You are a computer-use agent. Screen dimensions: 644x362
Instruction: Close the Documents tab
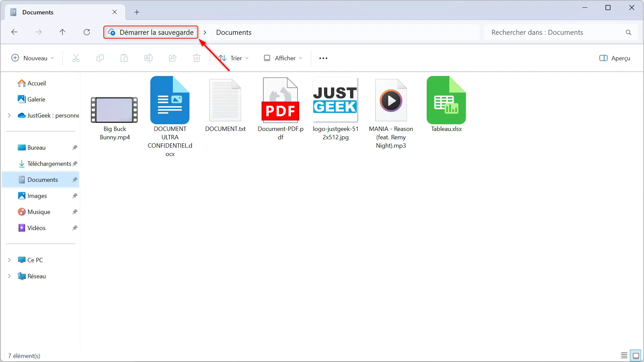point(115,12)
